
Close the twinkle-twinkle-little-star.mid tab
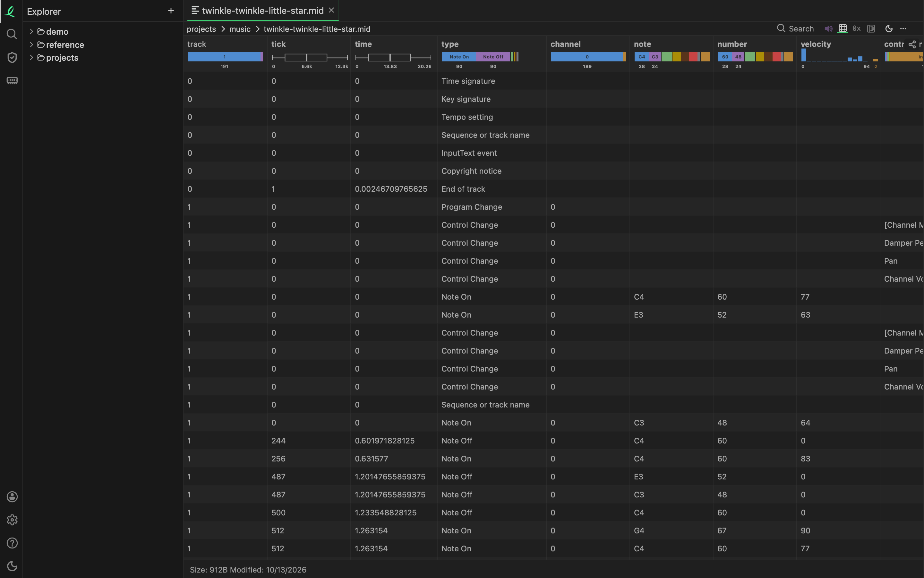tap(331, 10)
